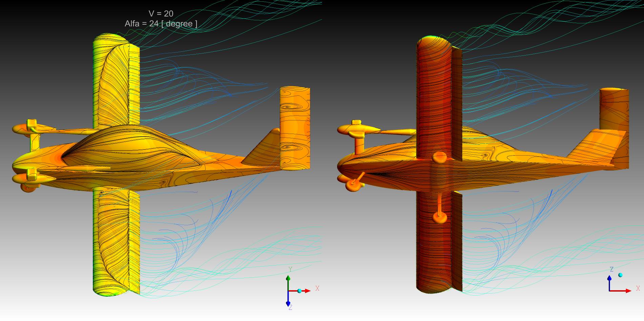644x321 pixels.
Task: Click the green Y axis arrow in left triad
Action: coord(288,279)
